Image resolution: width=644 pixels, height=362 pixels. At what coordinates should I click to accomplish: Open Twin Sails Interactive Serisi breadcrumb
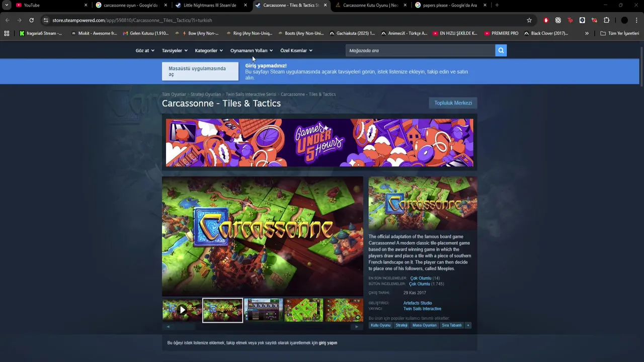251,94
